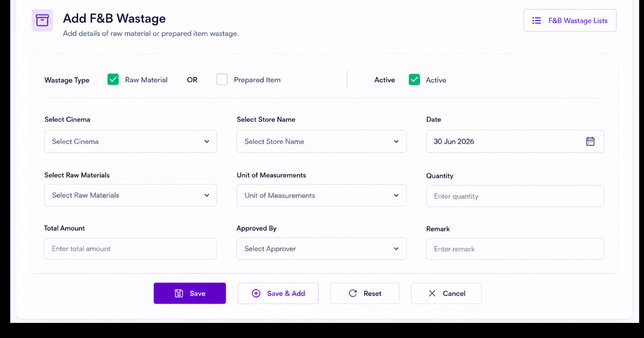Expand the Unit of Measurements dropdown
Viewport: 644px width, 338px height.
pyautogui.click(x=321, y=196)
